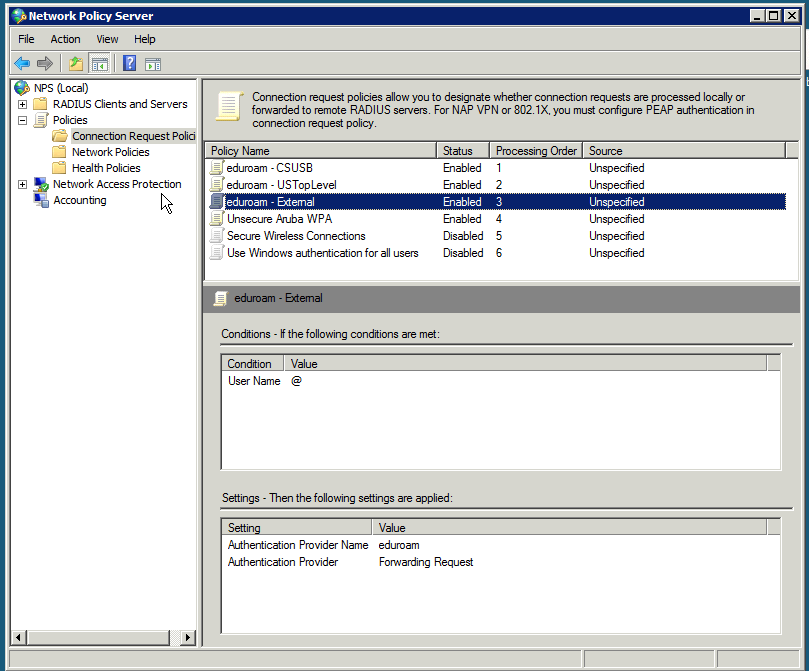Screen dimensions: 809x671
Task: Click the Network Policy Server title bar icon
Action: (19, 16)
